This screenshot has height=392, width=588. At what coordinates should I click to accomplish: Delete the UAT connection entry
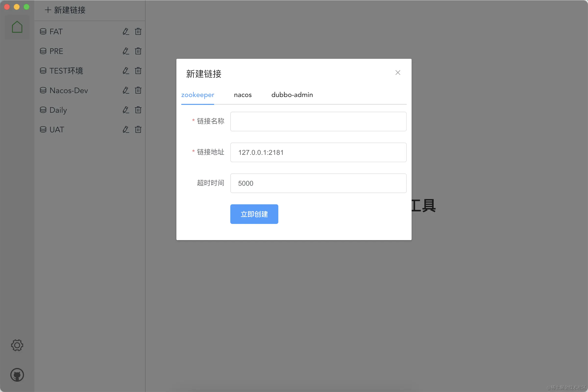138,130
